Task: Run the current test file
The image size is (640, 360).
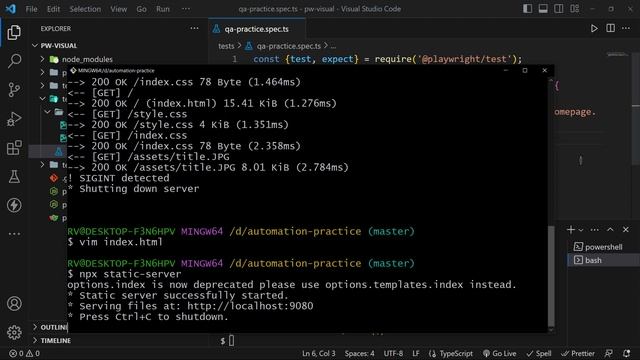Action: point(594,29)
